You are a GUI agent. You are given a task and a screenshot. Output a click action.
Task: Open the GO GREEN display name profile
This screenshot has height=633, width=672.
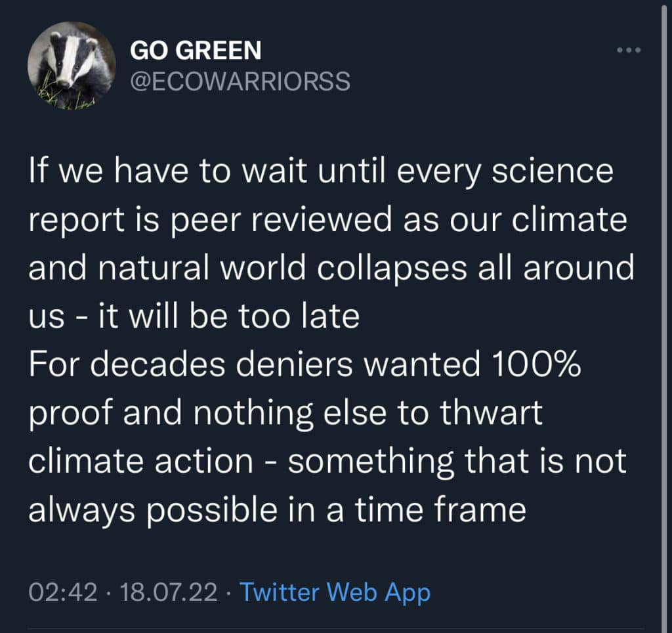[196, 50]
